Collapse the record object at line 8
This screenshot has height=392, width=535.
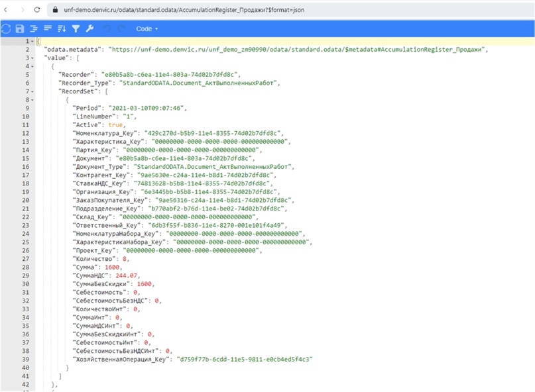pos(31,100)
